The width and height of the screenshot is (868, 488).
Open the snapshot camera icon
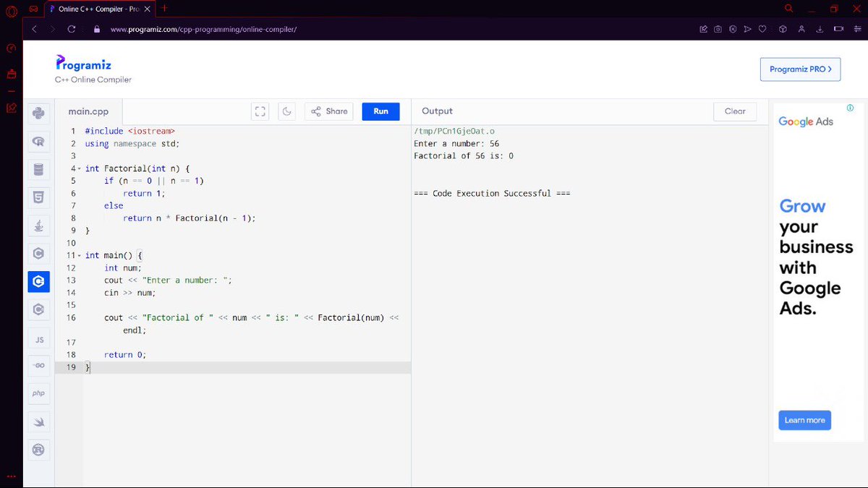(x=718, y=29)
